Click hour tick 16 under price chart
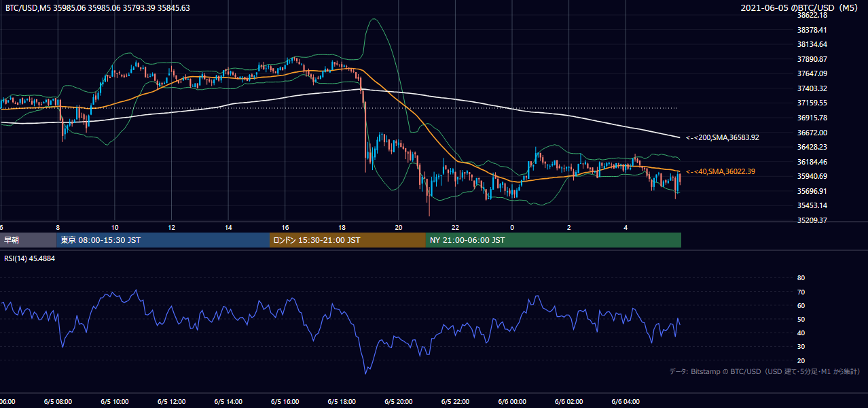The width and height of the screenshot is (868, 408). coord(285,227)
